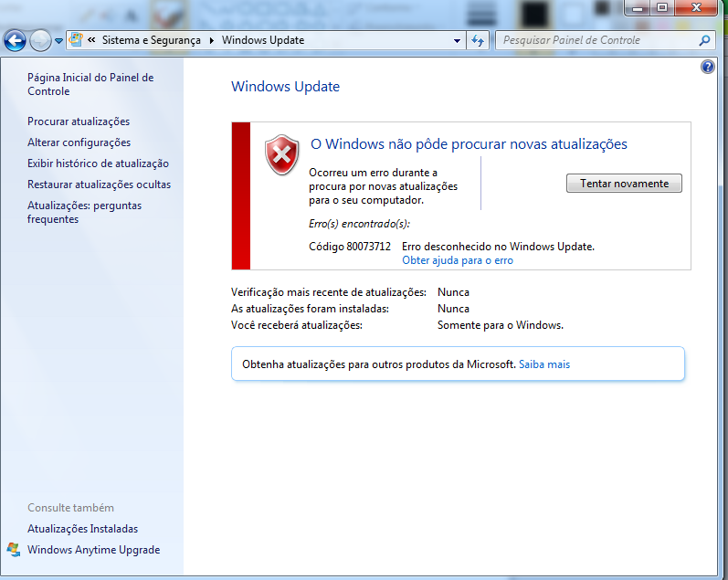This screenshot has height=580, width=728.
Task: Click the Tentar novamente button
Action: click(624, 184)
